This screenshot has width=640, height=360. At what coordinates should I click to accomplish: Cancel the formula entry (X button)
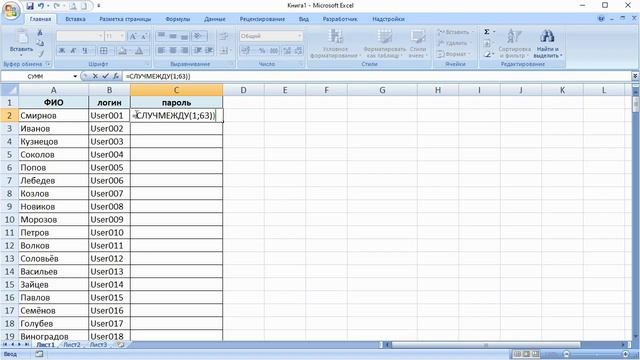pos(95,76)
